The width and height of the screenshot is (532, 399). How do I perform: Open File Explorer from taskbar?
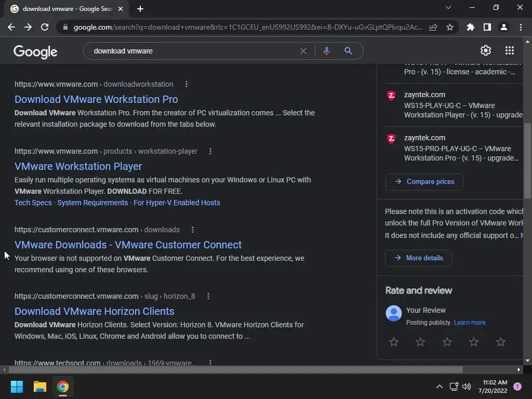point(39,387)
